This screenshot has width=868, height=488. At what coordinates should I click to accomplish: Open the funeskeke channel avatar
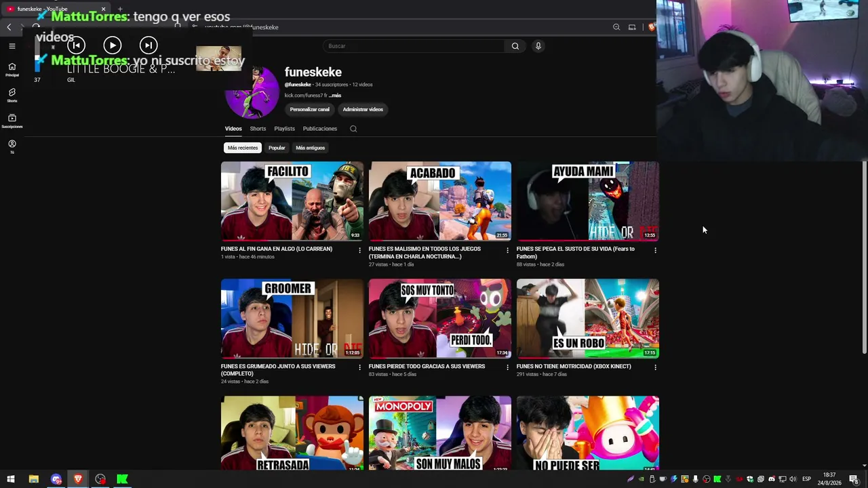252,93
